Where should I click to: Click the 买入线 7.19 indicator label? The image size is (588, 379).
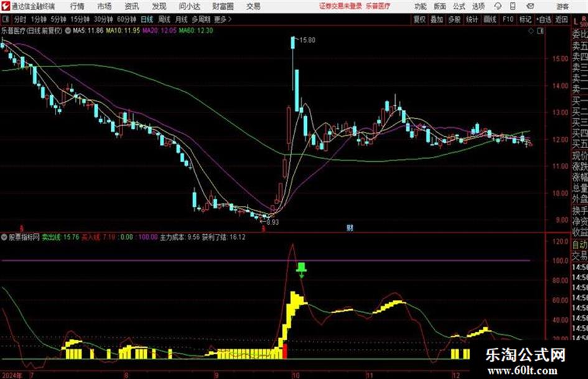click(x=99, y=237)
